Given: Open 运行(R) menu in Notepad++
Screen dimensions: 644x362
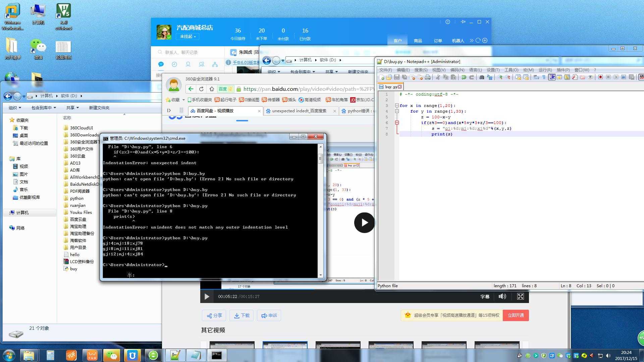Looking at the screenshot, I should pos(545,70).
